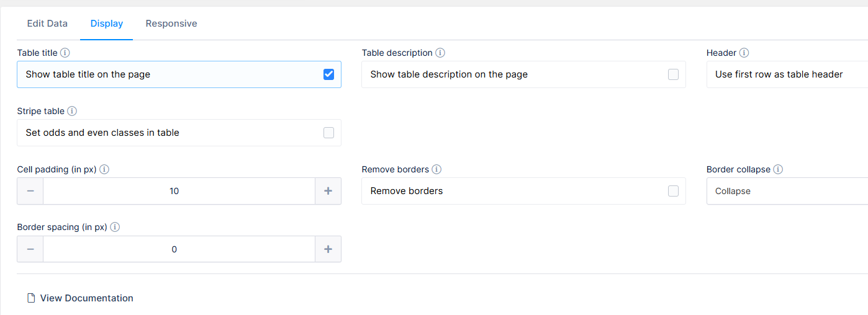Select the Display tab

pyautogui.click(x=107, y=24)
